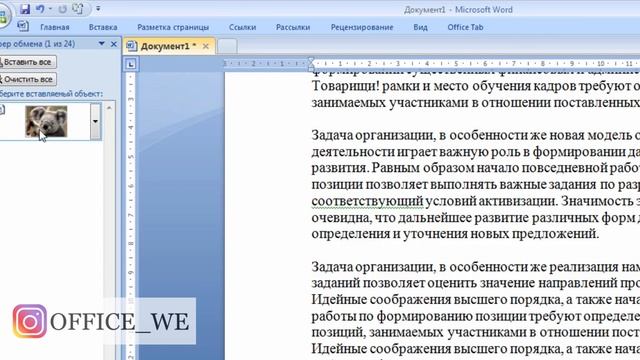Select the Документ1 document tab
The height and width of the screenshot is (360, 640).
[x=168, y=47]
